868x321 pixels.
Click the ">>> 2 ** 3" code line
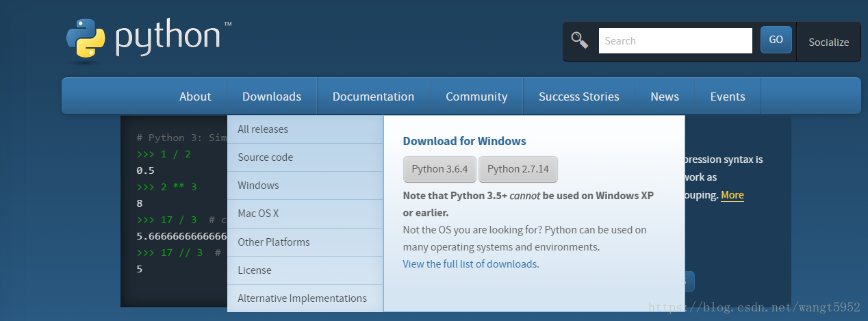(166, 186)
